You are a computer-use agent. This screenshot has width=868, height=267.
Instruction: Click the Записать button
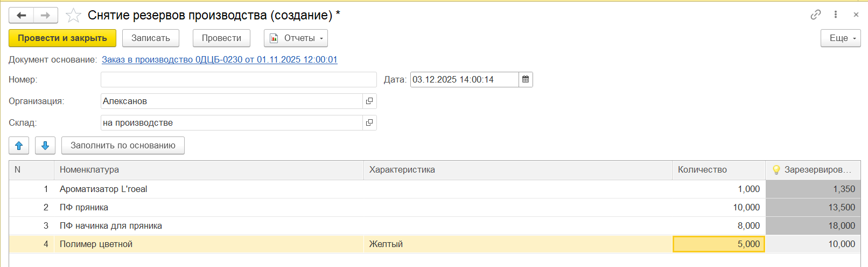click(151, 38)
